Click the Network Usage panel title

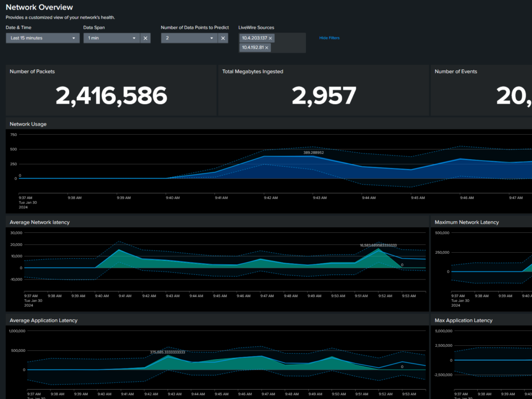coord(28,124)
